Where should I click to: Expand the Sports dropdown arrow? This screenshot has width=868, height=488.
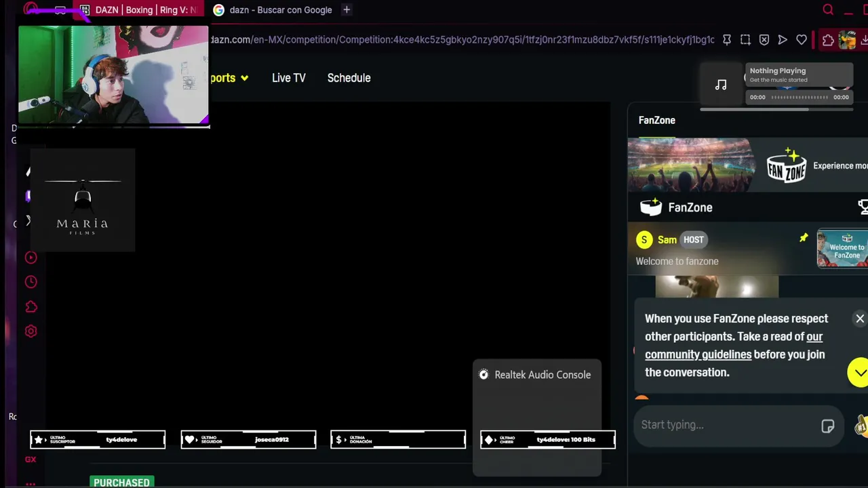[244, 78]
